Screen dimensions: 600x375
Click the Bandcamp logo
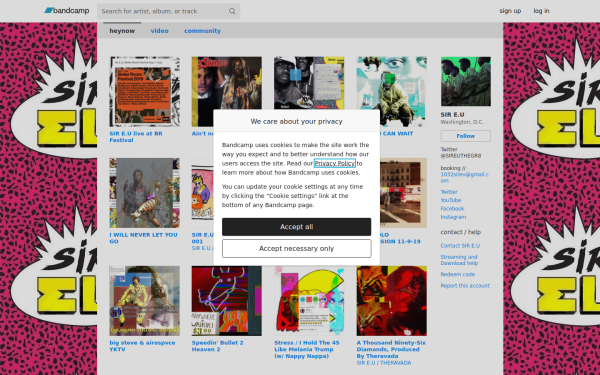click(67, 11)
